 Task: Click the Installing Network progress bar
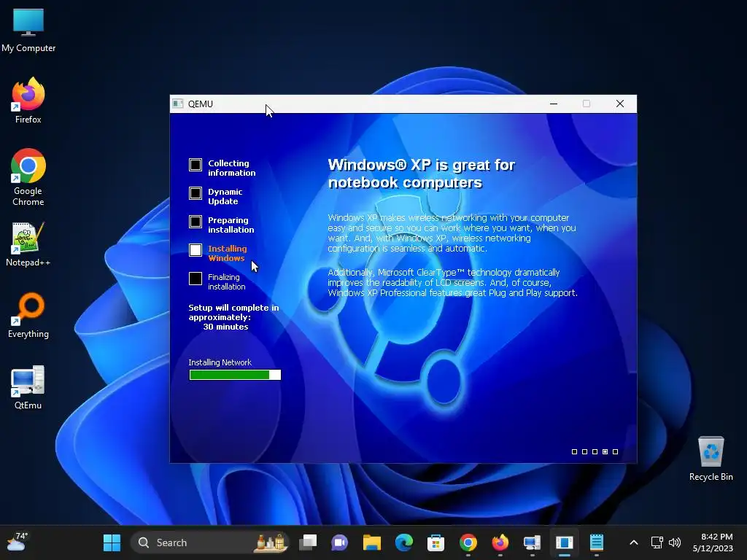tap(235, 375)
